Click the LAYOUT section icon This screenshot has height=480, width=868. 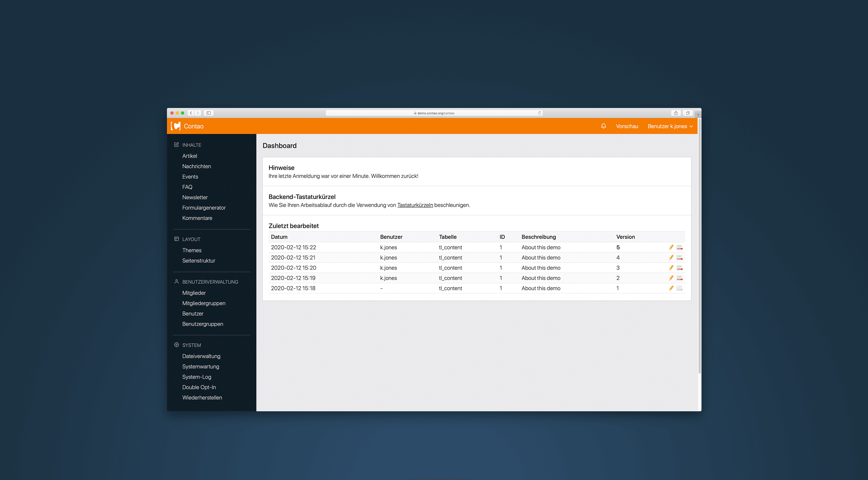[176, 239]
